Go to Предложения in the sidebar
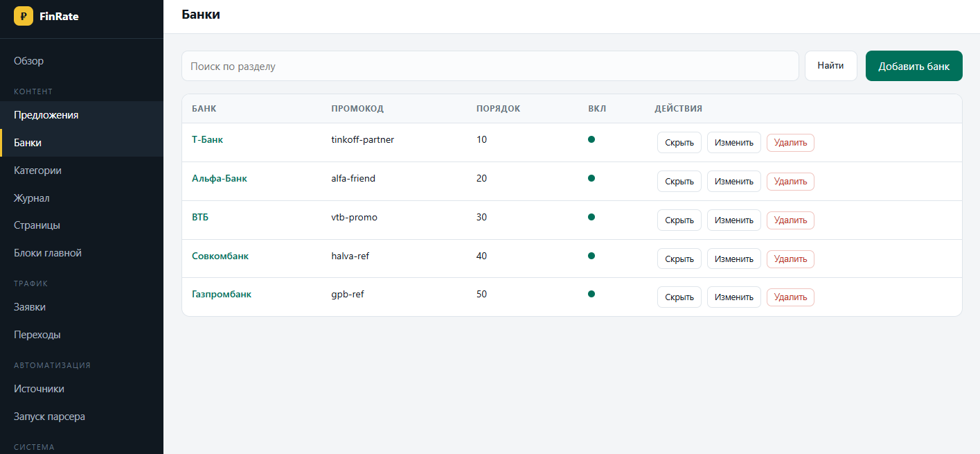Image resolution: width=980 pixels, height=454 pixels. [82, 115]
